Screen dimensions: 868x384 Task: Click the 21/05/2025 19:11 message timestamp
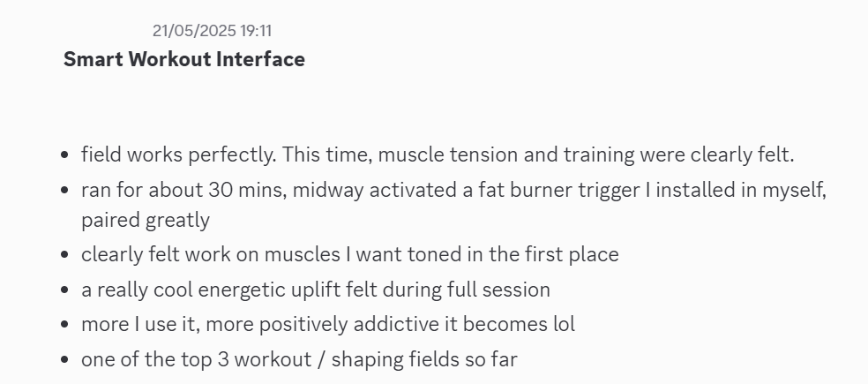click(212, 31)
